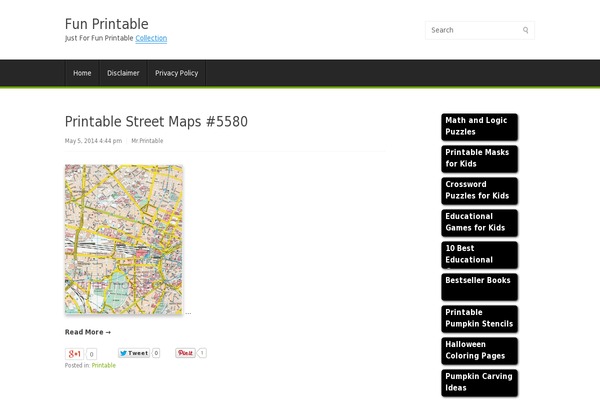
Task: Click the Tweet share button
Action: click(133, 353)
